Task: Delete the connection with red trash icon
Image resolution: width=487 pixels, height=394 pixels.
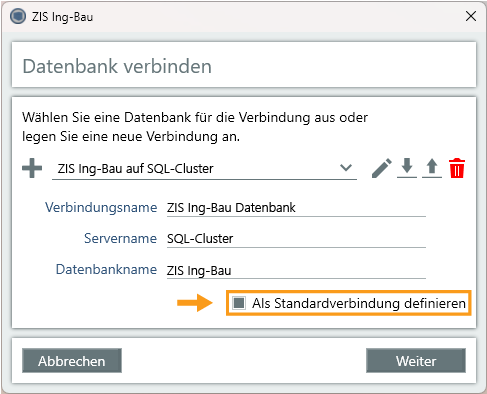Action: click(457, 168)
